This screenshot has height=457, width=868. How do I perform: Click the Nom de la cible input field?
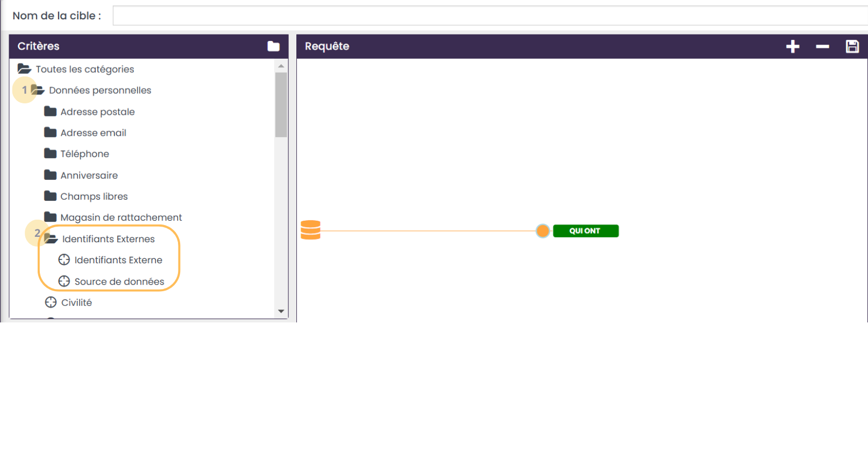point(490,16)
